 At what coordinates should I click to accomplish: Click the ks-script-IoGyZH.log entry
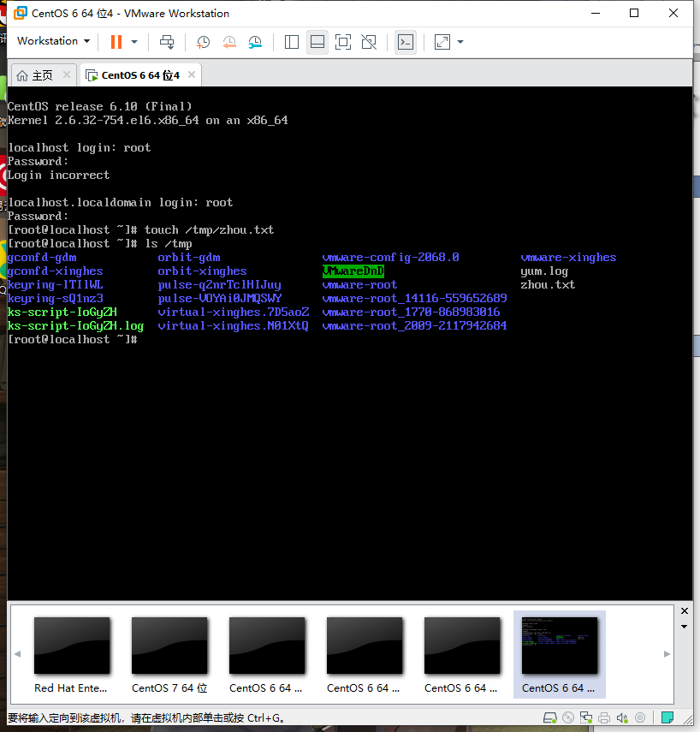point(75,326)
